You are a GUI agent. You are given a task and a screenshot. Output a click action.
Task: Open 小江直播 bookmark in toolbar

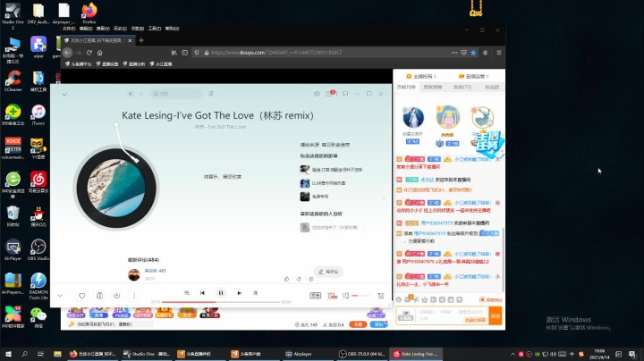[x=161, y=64]
